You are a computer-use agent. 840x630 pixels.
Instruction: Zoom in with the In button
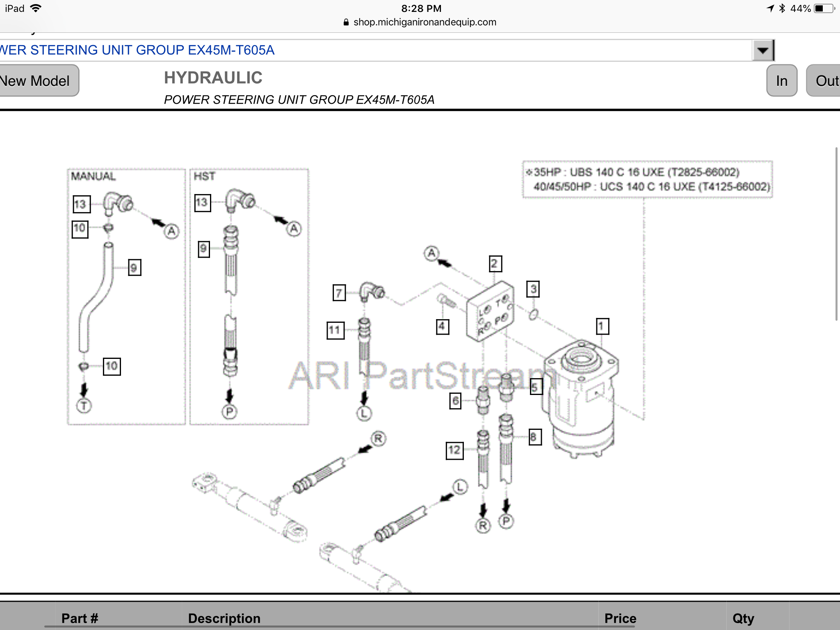click(x=782, y=81)
